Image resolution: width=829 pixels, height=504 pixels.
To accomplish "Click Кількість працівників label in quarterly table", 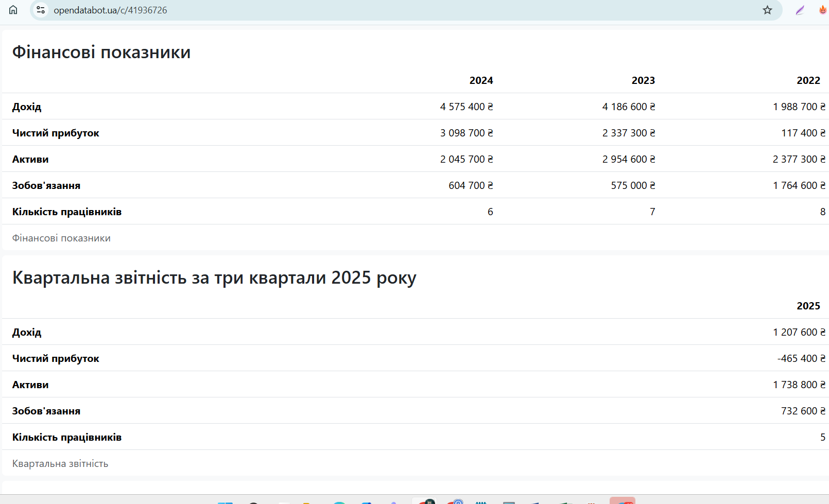I will [x=67, y=437].
